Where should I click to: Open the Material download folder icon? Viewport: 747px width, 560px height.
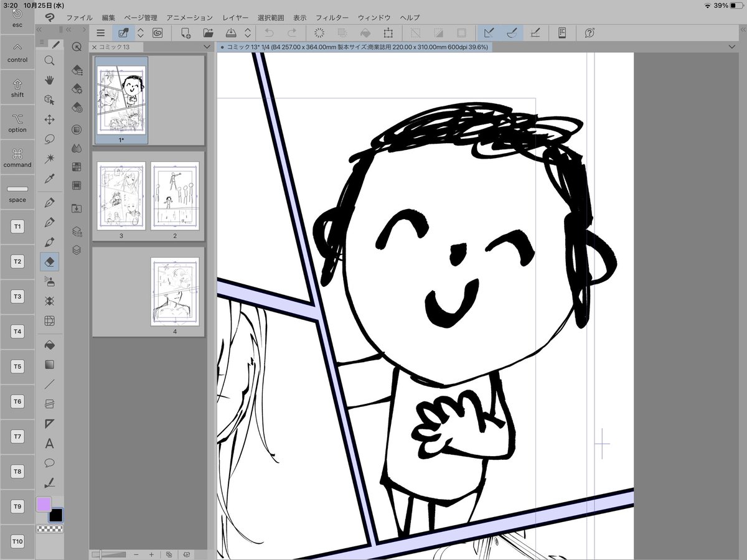[x=77, y=208]
